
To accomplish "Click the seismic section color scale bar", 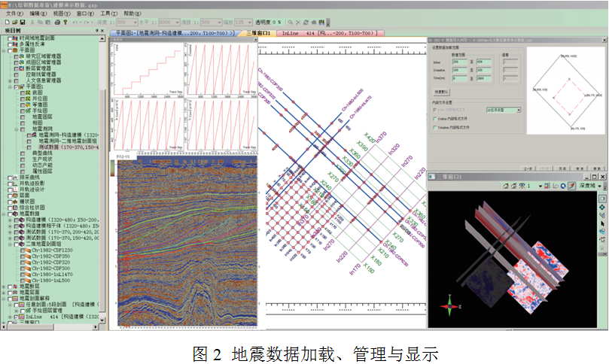I will pyautogui.click(x=113, y=168).
